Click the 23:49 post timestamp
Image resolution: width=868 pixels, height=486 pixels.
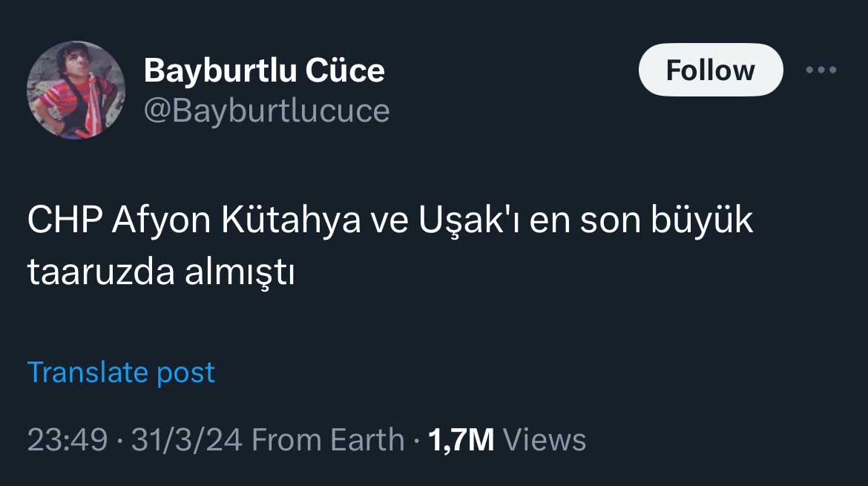click(x=67, y=440)
